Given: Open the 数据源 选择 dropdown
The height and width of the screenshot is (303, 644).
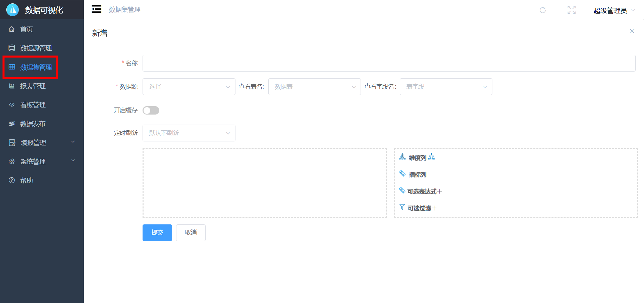Looking at the screenshot, I should (189, 87).
